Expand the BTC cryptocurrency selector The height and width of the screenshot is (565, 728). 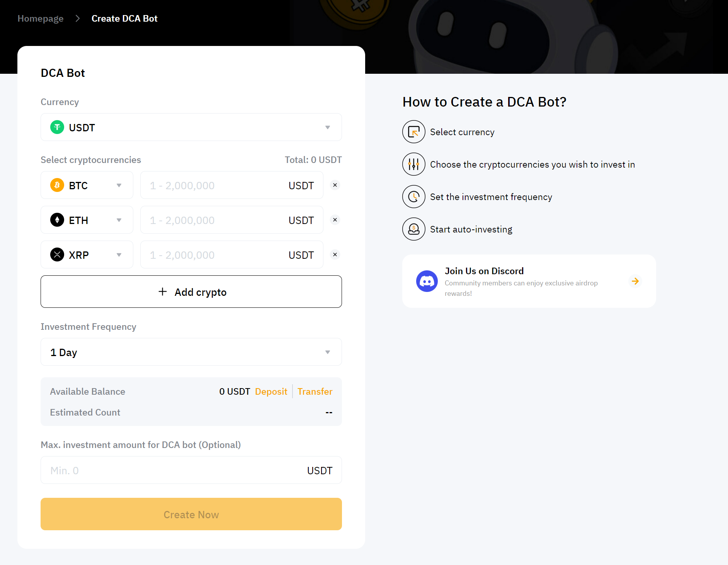coord(87,185)
